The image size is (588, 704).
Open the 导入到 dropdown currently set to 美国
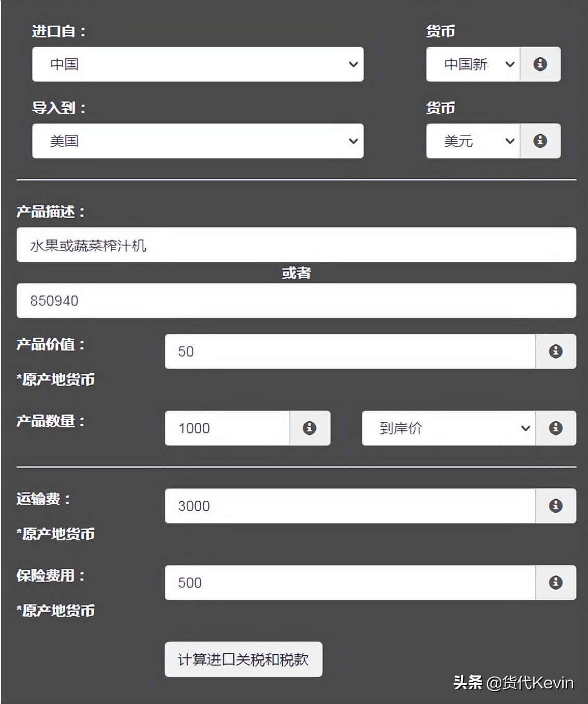[198, 141]
